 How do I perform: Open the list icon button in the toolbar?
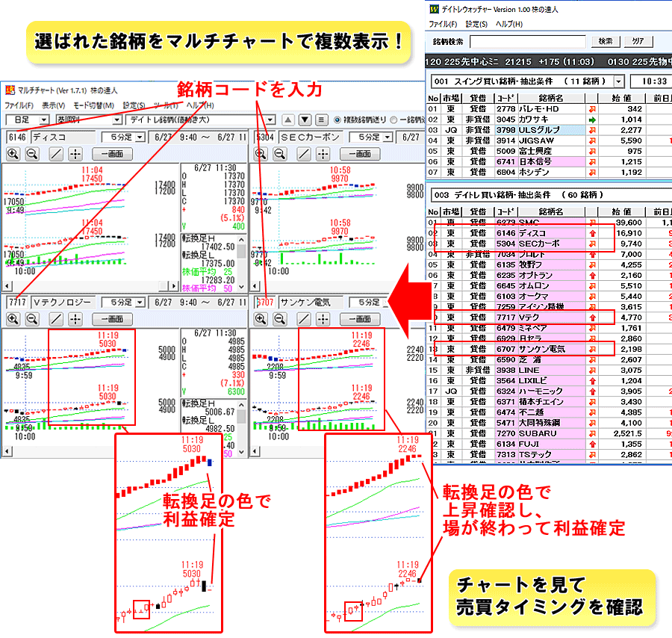(x=320, y=120)
